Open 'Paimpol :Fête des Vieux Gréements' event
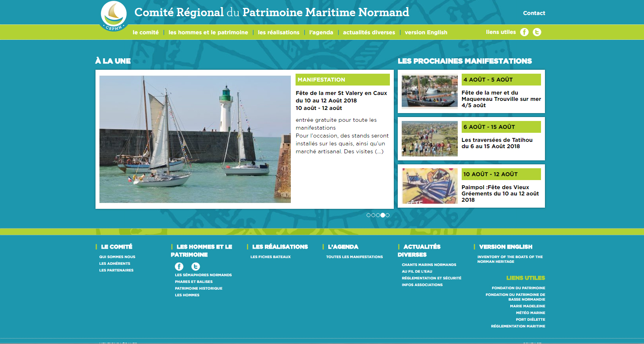Screen dimensions: 644x344 (x=500, y=193)
